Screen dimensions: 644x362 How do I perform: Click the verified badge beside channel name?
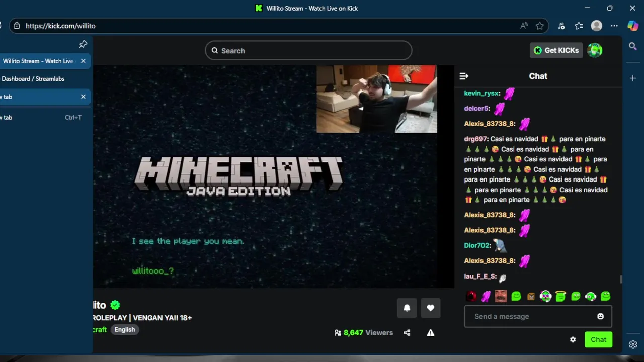click(115, 305)
